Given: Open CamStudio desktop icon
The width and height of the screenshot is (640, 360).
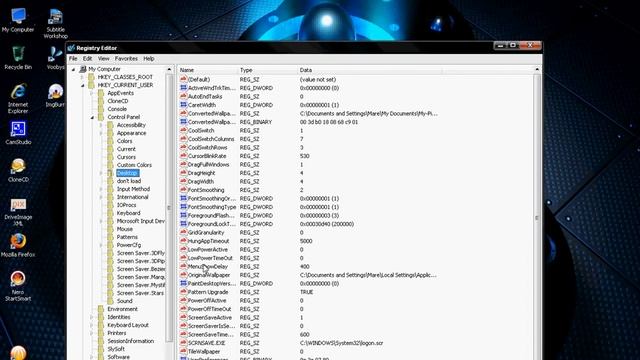Looking at the screenshot, I should (x=18, y=133).
